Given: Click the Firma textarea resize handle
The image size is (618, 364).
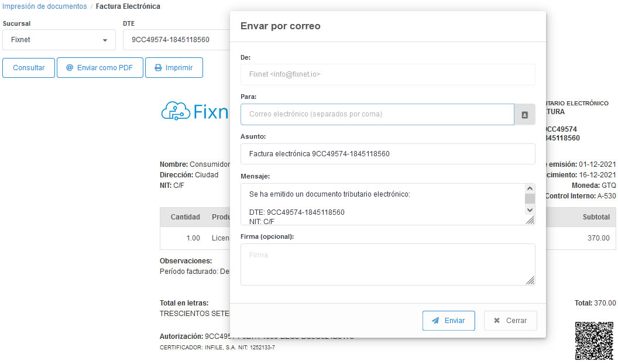Looking at the screenshot, I should click(x=530, y=281).
